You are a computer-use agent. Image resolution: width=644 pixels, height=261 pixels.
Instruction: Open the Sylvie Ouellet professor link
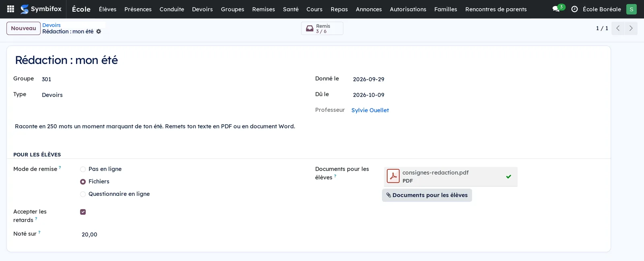(x=370, y=110)
